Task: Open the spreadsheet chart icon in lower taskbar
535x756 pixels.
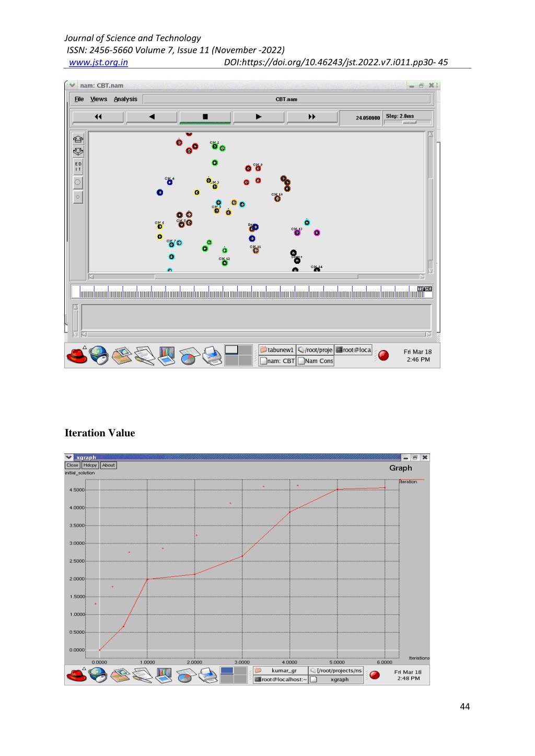Action: tap(185, 675)
